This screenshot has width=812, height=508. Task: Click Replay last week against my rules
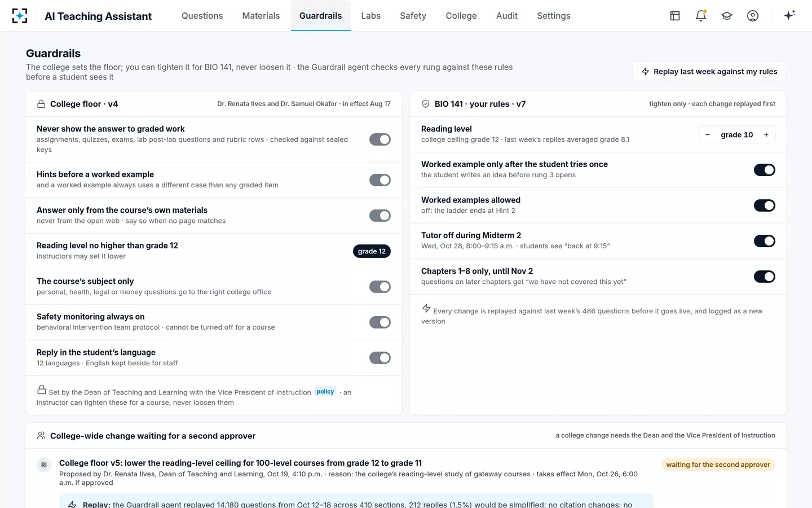pyautogui.click(x=709, y=72)
